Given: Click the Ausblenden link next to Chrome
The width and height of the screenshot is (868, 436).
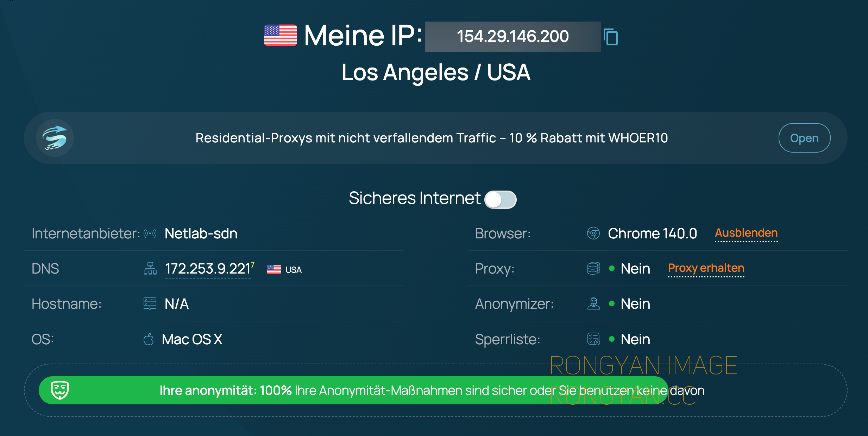Looking at the screenshot, I should coord(746,233).
